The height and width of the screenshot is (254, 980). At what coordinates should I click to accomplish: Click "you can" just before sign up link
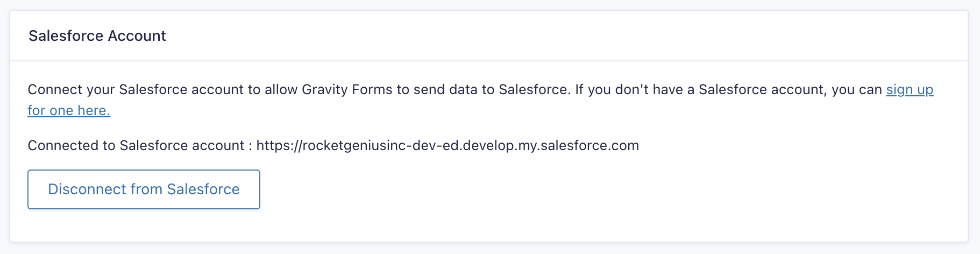click(857, 89)
